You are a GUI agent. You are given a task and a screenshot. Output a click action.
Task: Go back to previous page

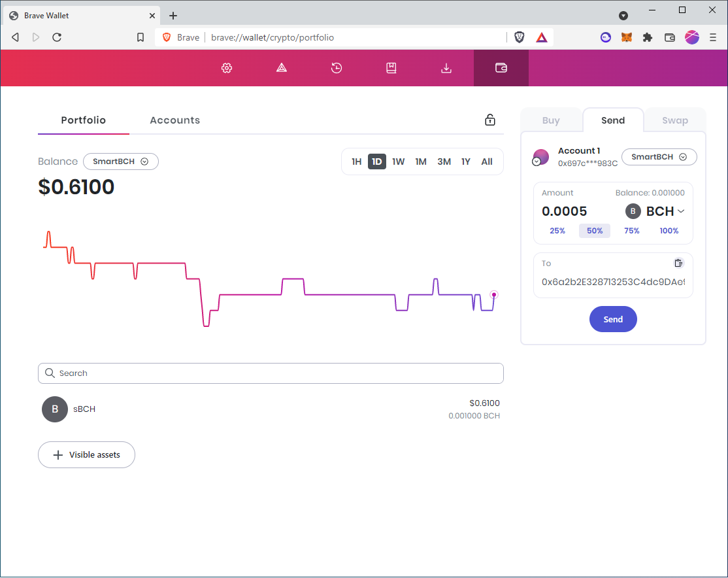tap(15, 37)
